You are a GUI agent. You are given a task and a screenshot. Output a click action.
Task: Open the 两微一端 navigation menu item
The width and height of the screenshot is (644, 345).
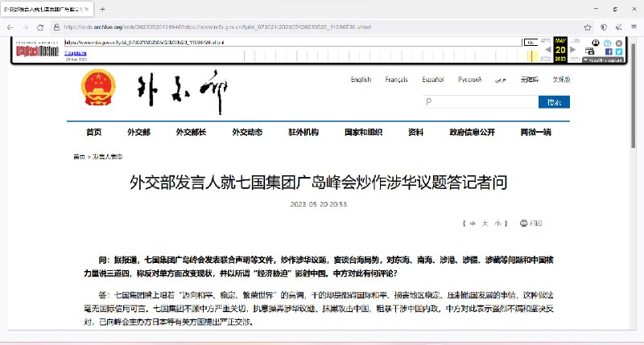(x=536, y=132)
